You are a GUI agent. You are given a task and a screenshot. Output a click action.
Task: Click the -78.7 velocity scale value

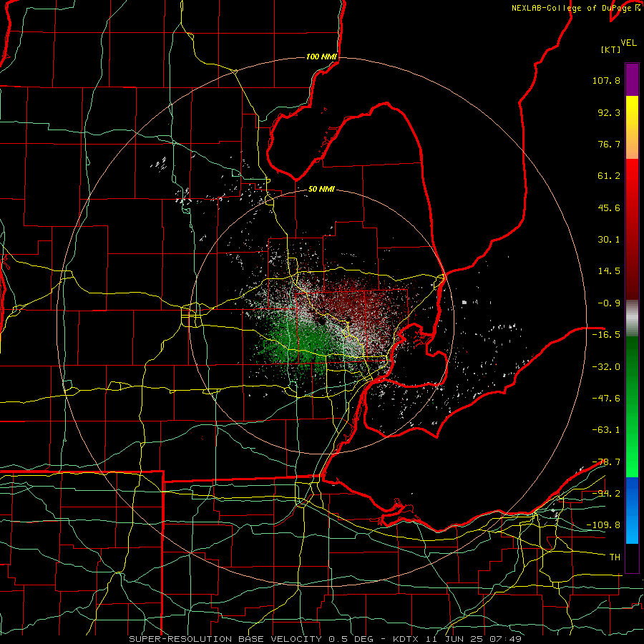(x=606, y=462)
